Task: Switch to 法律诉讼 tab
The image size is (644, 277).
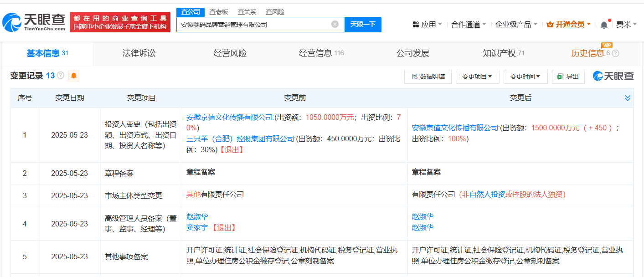Action: pos(139,53)
